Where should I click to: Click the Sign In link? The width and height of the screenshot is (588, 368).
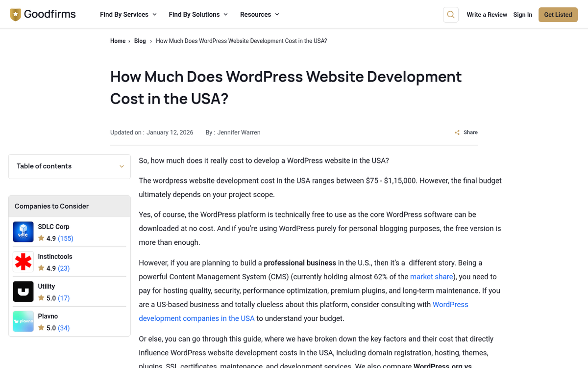[x=522, y=14]
